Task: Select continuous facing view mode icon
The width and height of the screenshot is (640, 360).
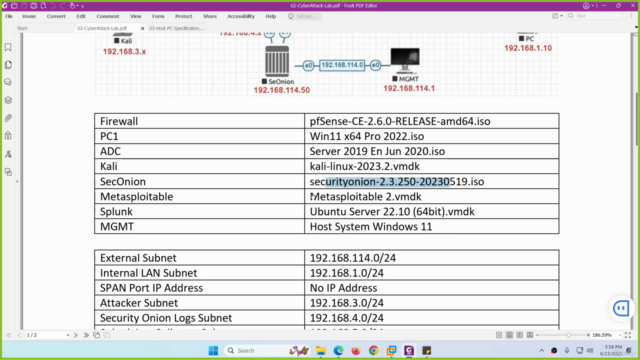Action: 530,335
